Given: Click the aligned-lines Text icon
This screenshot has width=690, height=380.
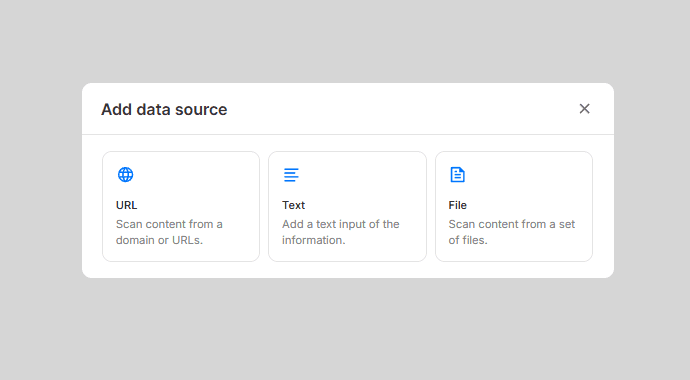Looking at the screenshot, I should click(291, 175).
